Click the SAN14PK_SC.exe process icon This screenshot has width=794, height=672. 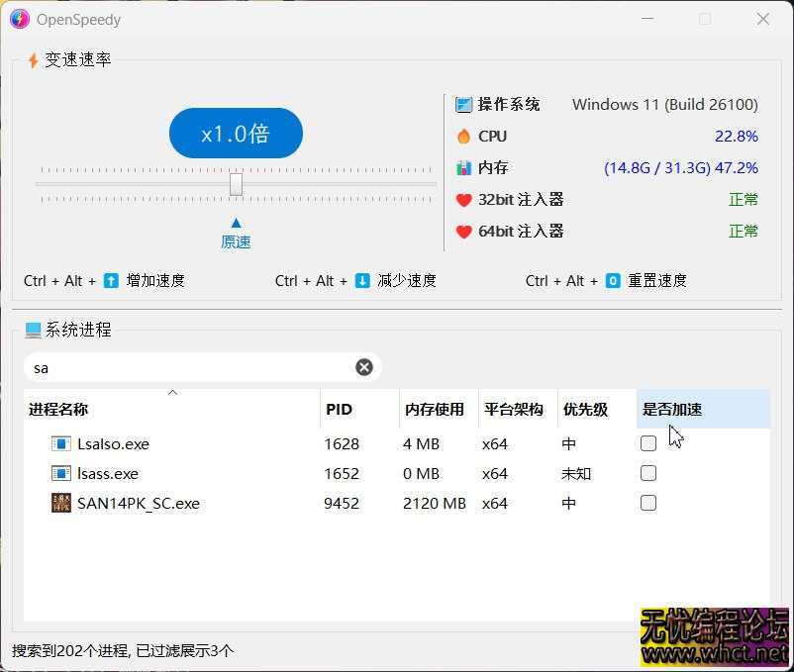[x=60, y=503]
